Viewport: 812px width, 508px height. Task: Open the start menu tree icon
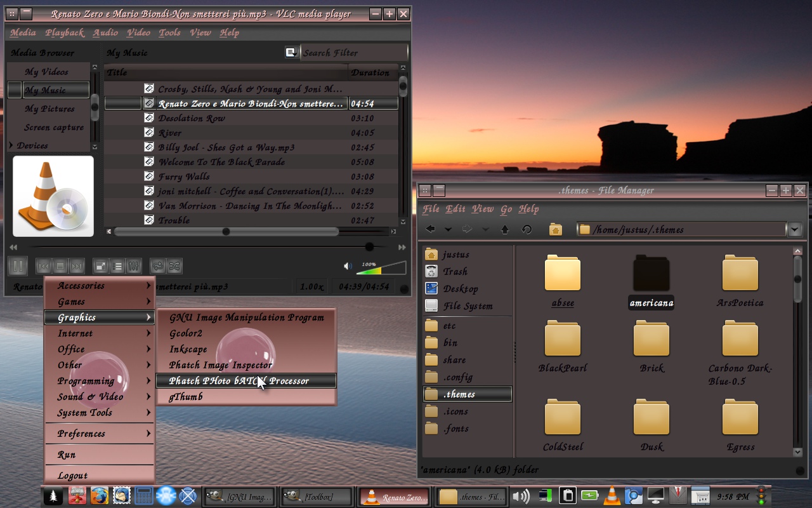[x=53, y=495]
